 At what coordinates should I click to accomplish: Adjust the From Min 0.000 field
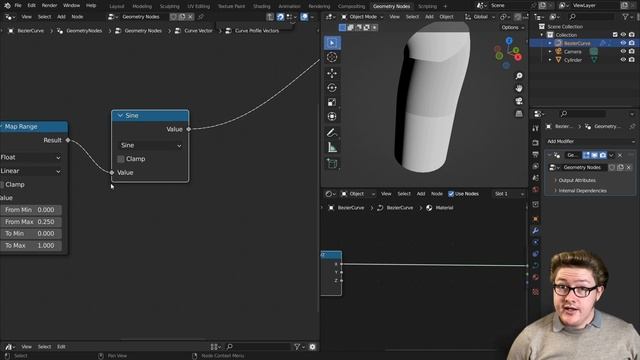pos(31,210)
